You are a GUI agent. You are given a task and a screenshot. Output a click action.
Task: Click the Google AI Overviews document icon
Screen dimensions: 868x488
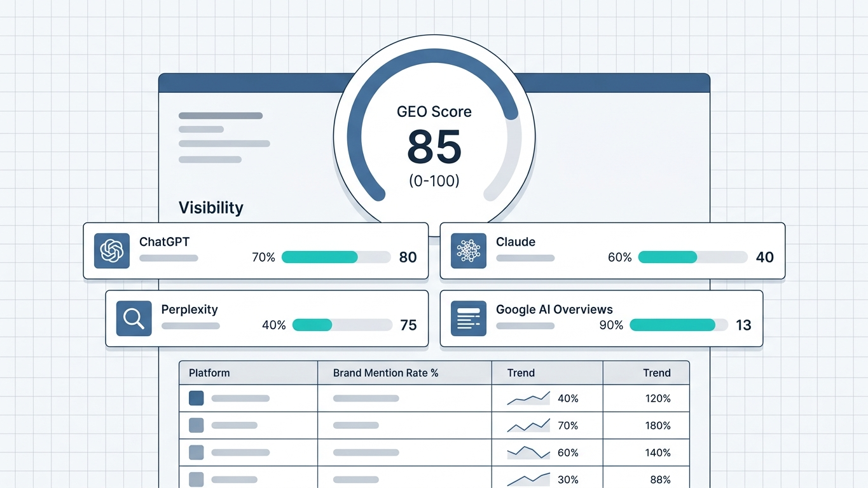469,318
